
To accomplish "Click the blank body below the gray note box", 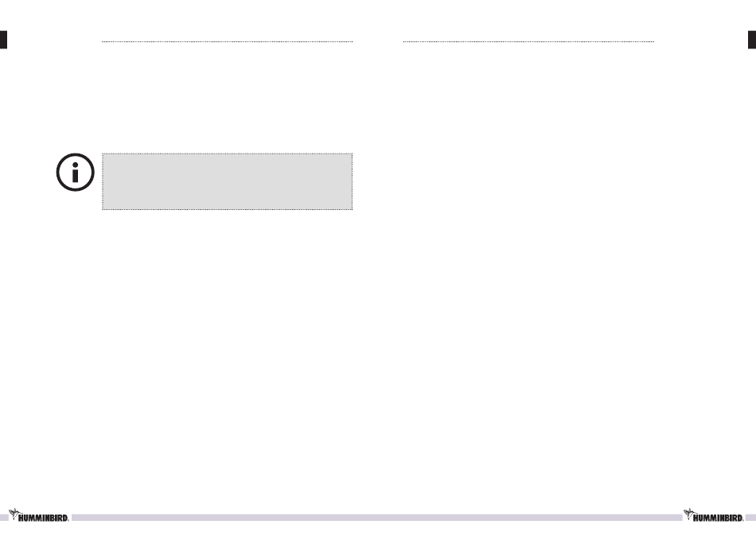I will (227, 357).
